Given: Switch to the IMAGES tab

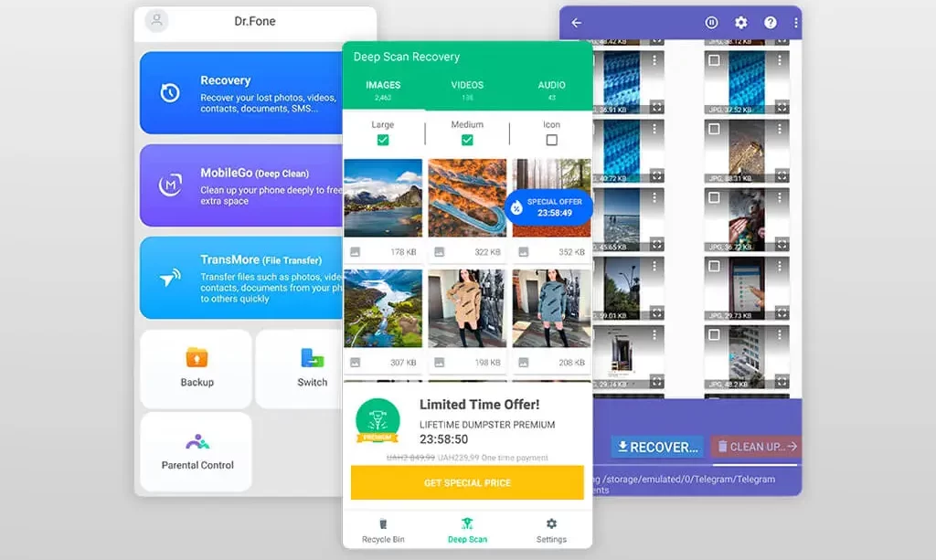Looking at the screenshot, I should (383, 90).
